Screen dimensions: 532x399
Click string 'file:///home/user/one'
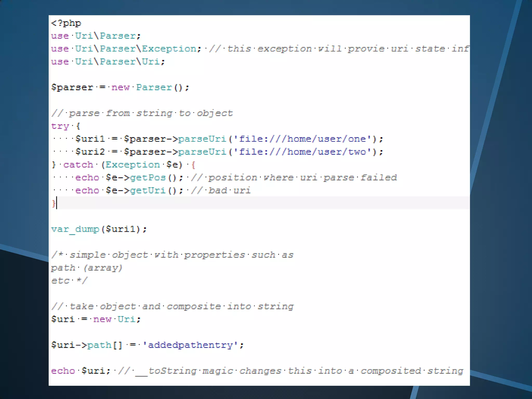click(303, 139)
